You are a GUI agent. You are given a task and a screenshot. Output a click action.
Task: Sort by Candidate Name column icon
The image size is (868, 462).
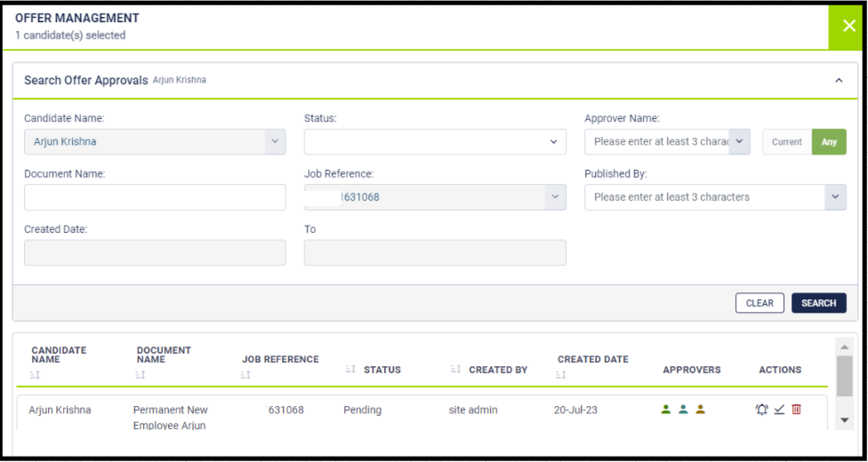pyautogui.click(x=36, y=376)
